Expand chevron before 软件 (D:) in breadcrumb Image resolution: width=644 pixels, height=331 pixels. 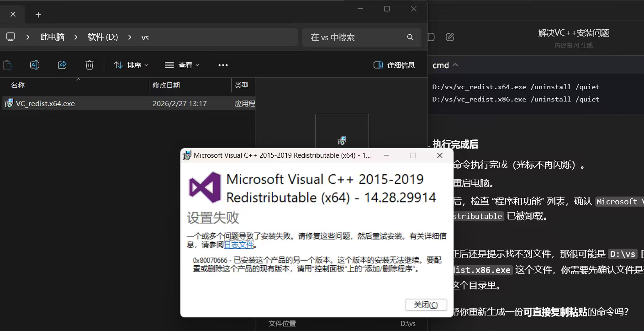coord(76,37)
